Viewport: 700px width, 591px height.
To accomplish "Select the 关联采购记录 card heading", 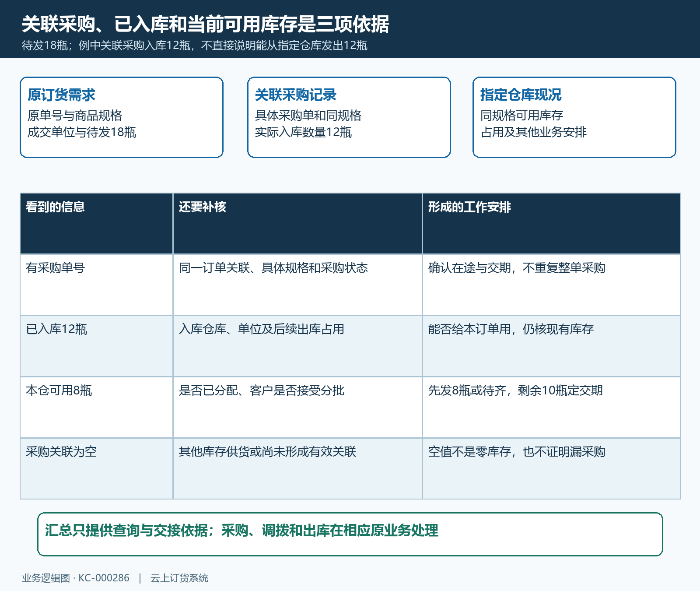I will [x=296, y=95].
